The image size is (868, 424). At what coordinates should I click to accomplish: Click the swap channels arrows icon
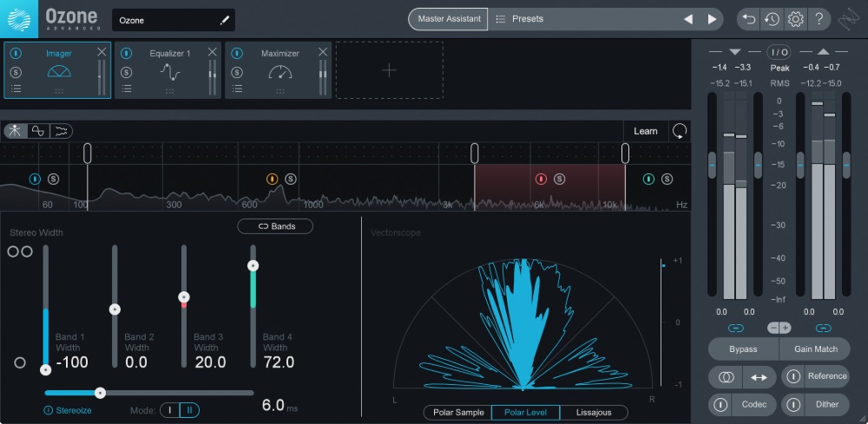[x=758, y=377]
